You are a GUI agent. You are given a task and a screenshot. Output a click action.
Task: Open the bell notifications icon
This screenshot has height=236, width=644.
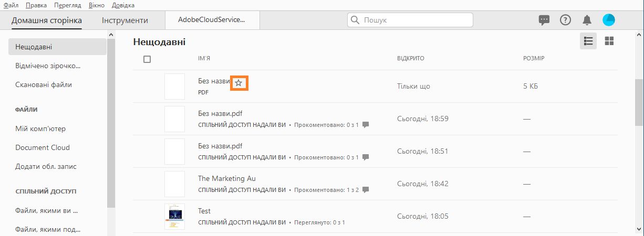[587, 20]
